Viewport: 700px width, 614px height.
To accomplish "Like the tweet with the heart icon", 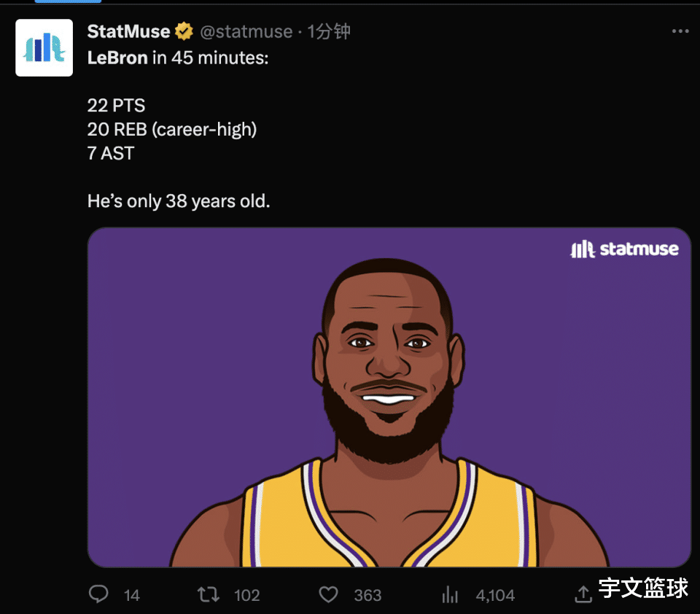I will click(x=329, y=595).
